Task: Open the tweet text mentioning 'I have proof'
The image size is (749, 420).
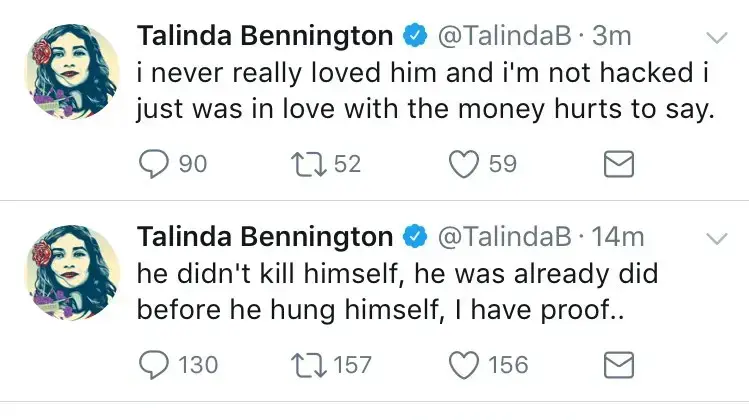Action: 397,291
